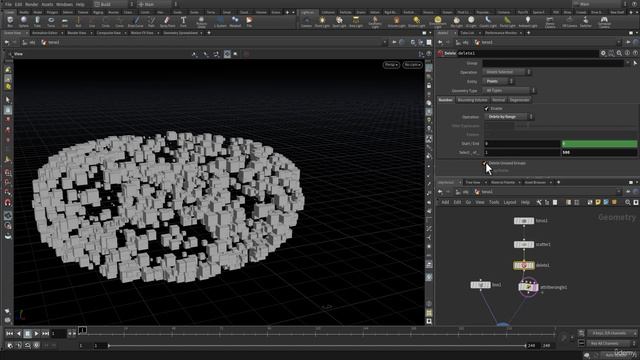Click the Group input field
Image resolution: width=640 pixels, height=360 pixels.
[553, 63]
